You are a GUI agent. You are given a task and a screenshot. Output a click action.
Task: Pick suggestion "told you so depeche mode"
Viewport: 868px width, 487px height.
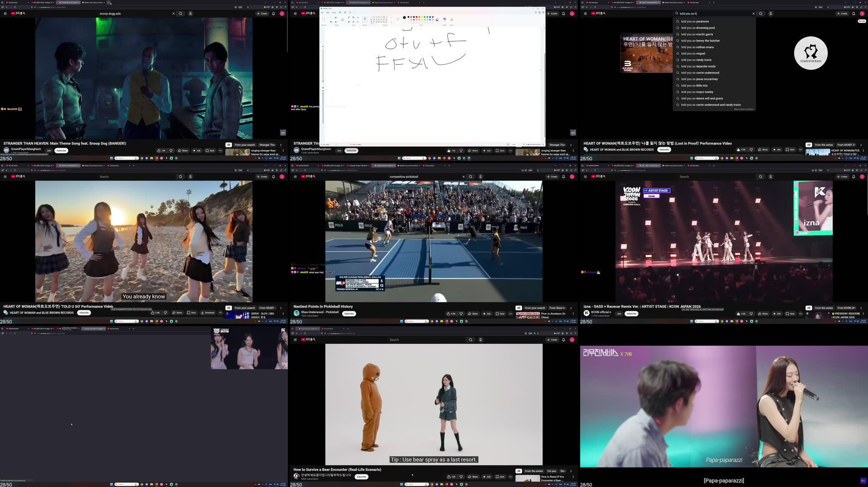click(714, 66)
